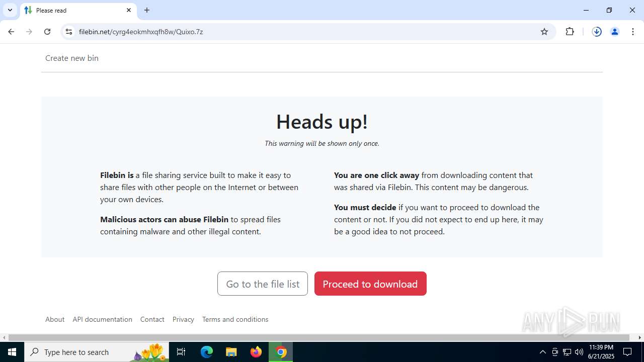Reload the Filebin page

click(47, 32)
